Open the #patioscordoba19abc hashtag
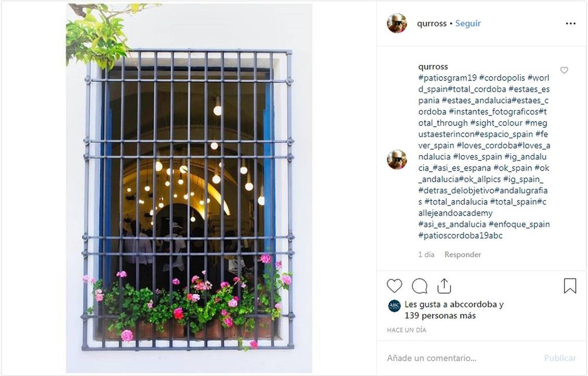Image resolution: width=588 pixels, height=376 pixels. coord(460,236)
